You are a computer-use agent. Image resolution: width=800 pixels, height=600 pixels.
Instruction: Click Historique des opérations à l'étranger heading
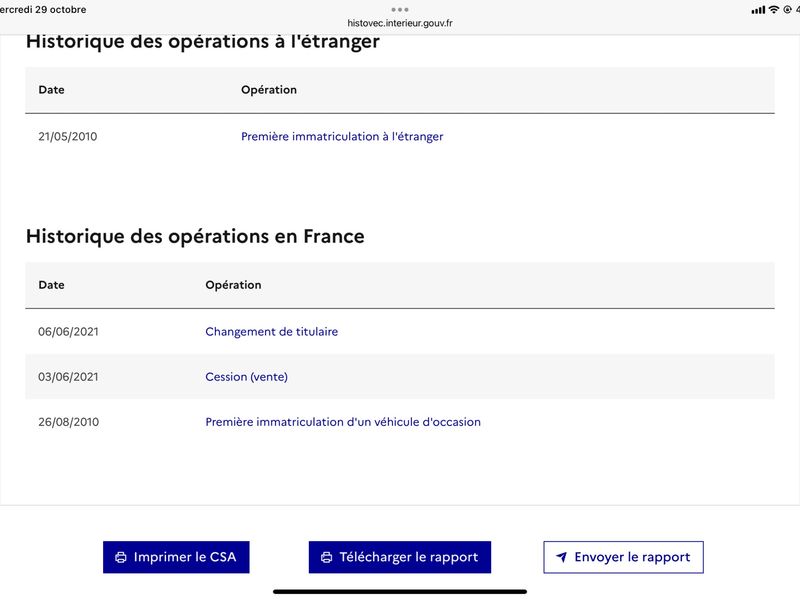point(203,42)
